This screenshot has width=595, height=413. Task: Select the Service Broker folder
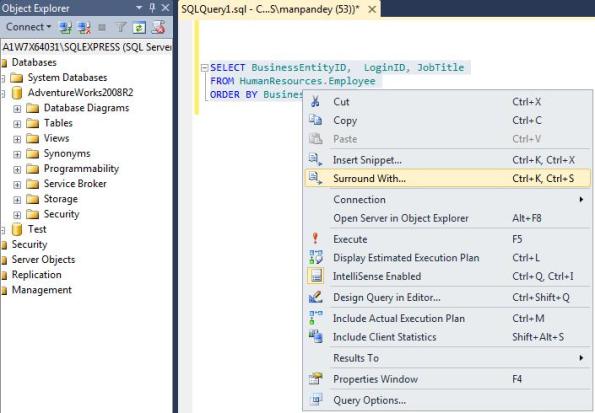75,184
